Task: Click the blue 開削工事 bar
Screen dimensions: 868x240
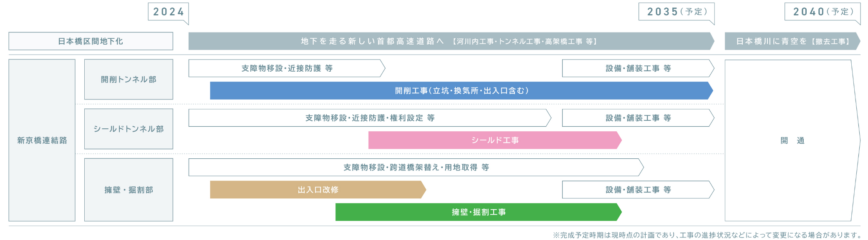Action: pos(462,90)
